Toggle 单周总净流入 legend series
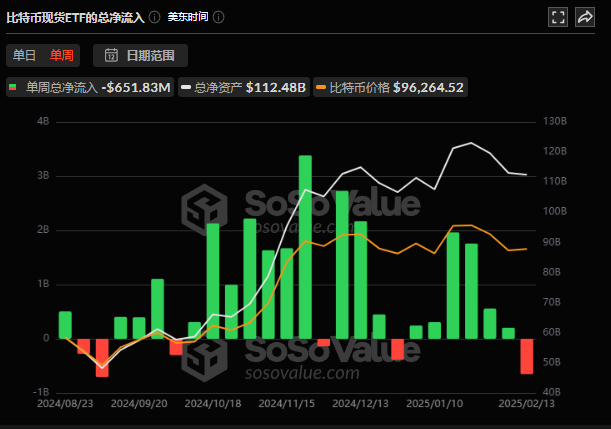The width and height of the screenshot is (611, 429). (x=90, y=87)
